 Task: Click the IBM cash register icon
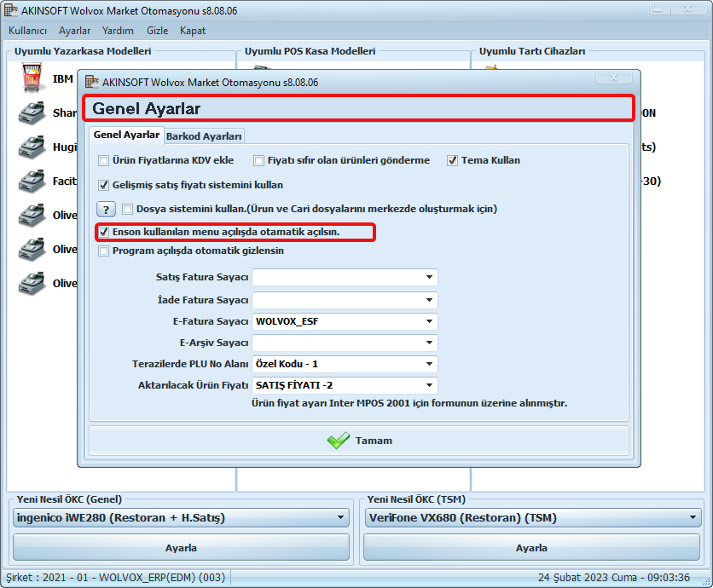pyautogui.click(x=32, y=78)
